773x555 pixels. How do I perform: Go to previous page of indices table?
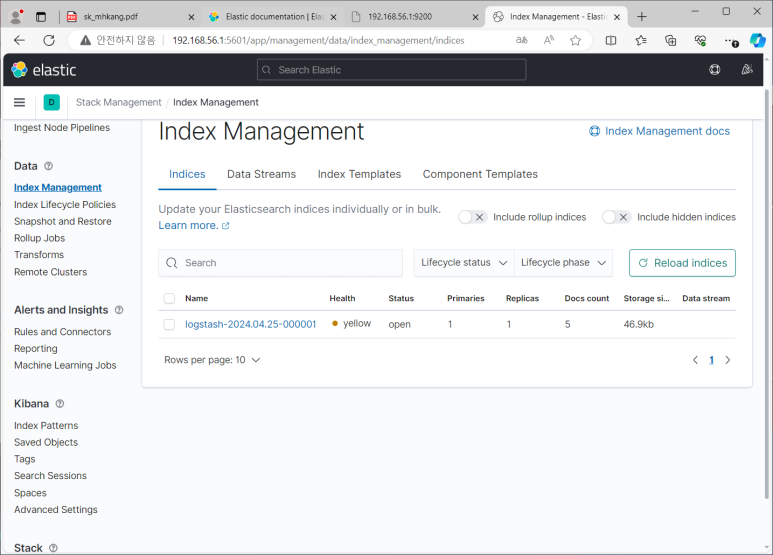tap(695, 360)
